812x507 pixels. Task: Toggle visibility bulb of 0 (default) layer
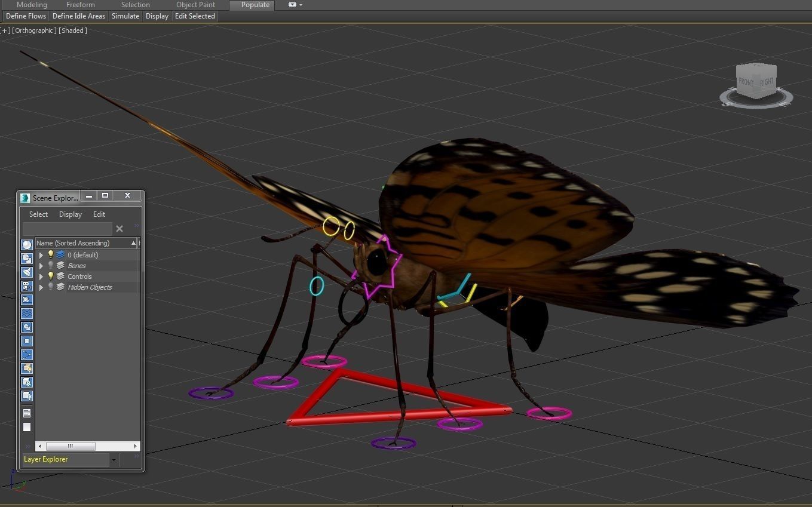click(x=51, y=255)
